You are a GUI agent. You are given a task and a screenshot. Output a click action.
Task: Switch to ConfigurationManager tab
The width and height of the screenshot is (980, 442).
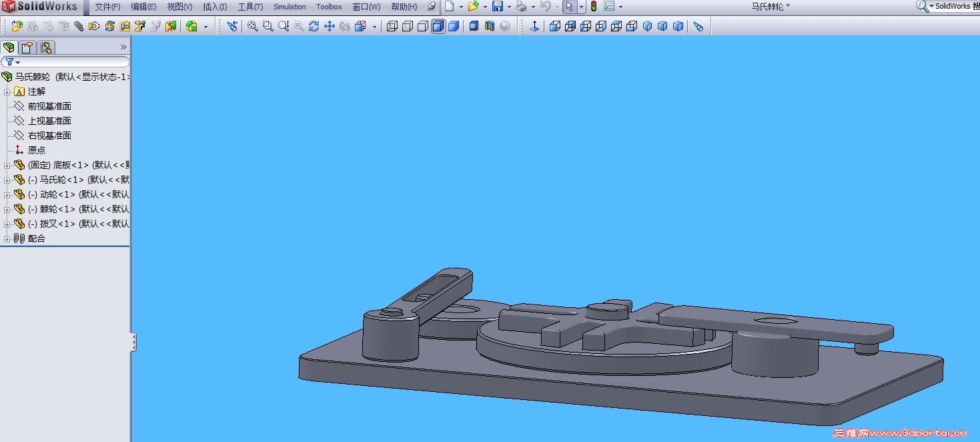coord(45,47)
